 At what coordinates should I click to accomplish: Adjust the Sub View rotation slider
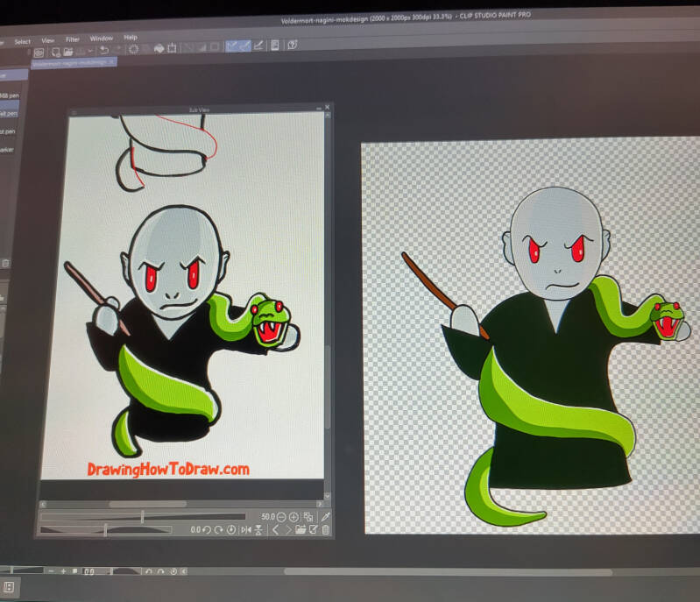pos(106,530)
